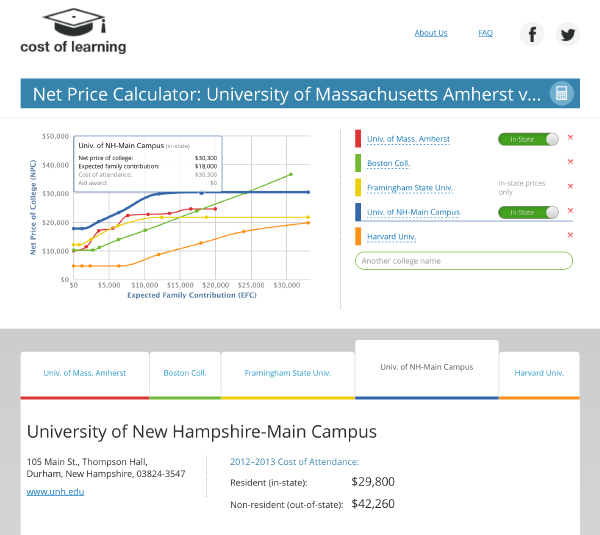The image size is (600, 535).
Task: Delete Harvard Univ. from college list
Action: tap(570, 235)
